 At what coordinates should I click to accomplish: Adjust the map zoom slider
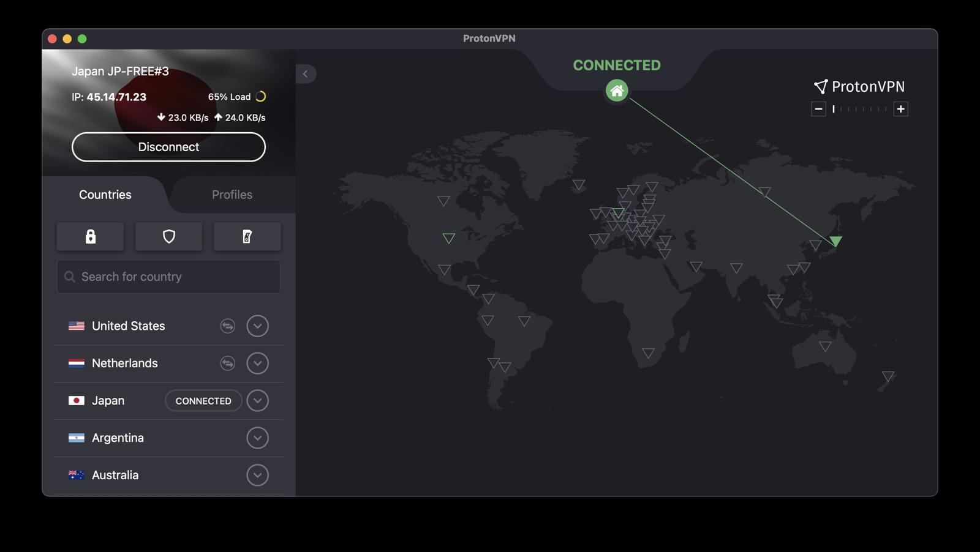[x=859, y=109]
